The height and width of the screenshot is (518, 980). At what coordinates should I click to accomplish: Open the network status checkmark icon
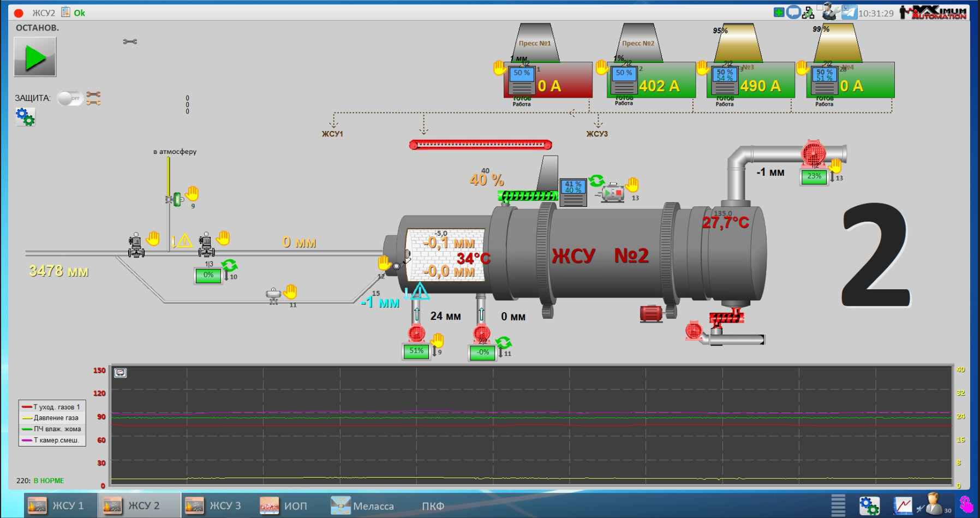coord(808,12)
